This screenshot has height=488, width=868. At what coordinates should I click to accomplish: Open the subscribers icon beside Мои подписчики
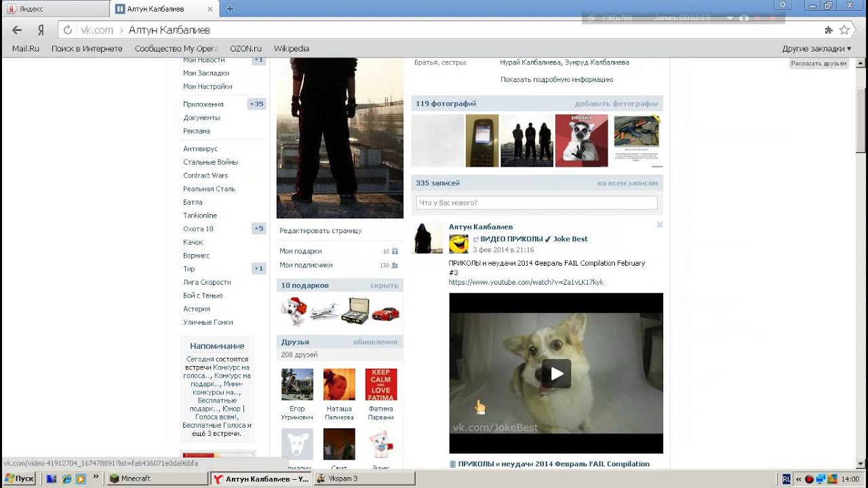[395, 266]
